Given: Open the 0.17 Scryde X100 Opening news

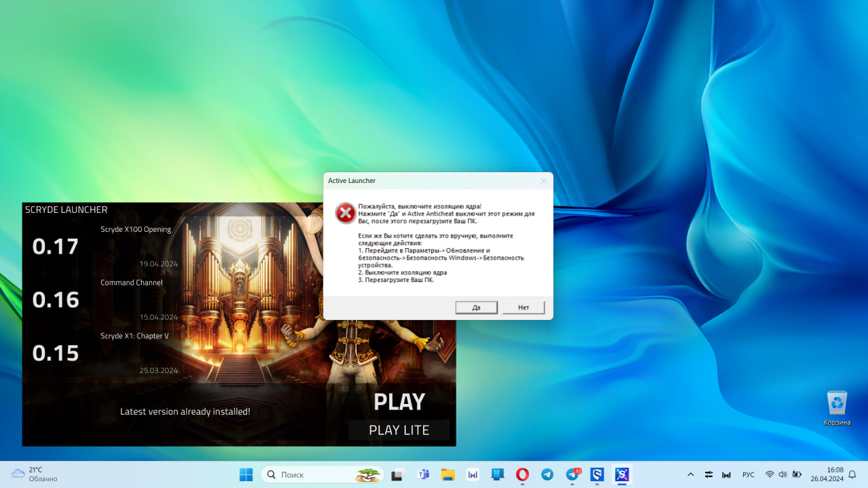Looking at the screenshot, I should coord(136,230).
